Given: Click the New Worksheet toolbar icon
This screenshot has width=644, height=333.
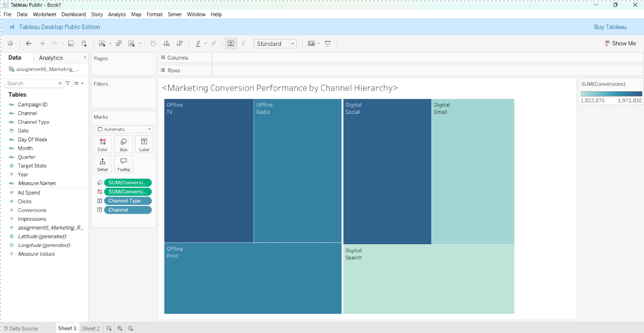Looking at the screenshot, I should pos(102,43).
